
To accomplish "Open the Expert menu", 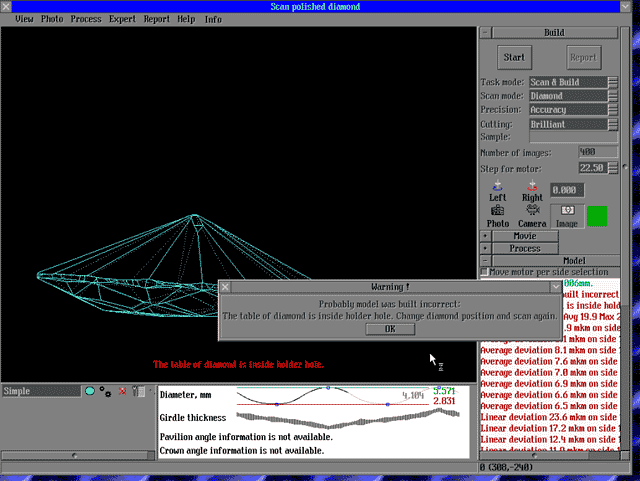I will pos(122,19).
